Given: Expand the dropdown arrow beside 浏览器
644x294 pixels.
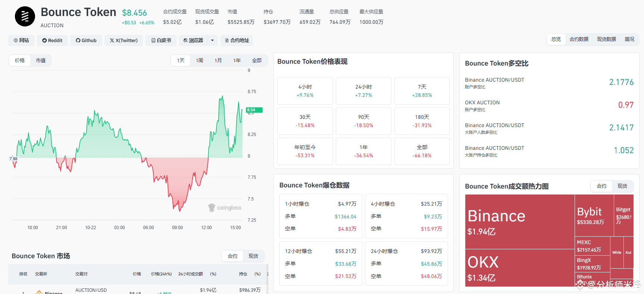Looking at the screenshot, I should pos(212,40).
